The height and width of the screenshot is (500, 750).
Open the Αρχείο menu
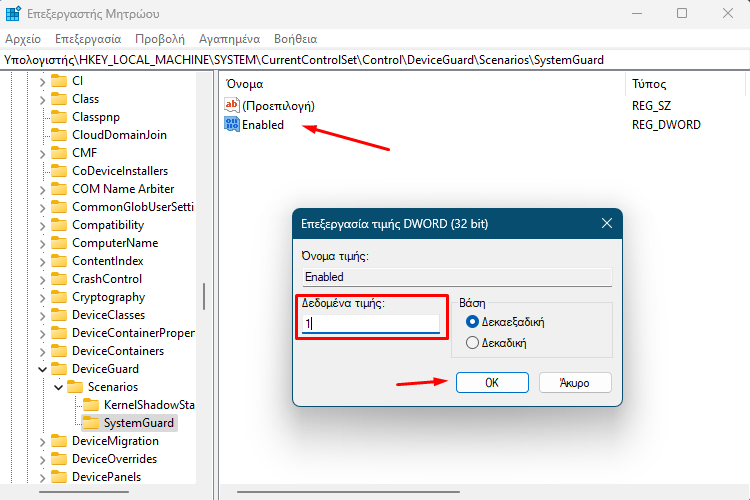pyautogui.click(x=23, y=39)
